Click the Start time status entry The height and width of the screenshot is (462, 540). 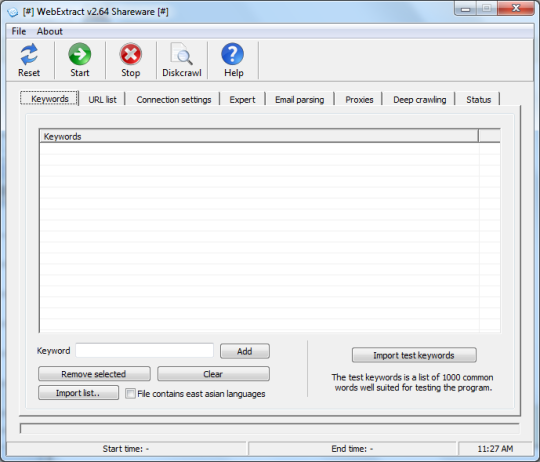click(x=126, y=449)
